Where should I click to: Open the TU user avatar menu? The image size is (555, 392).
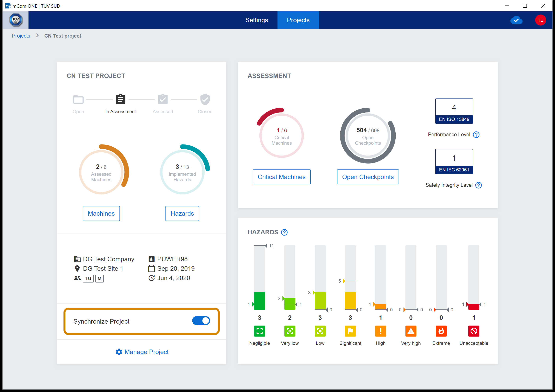tap(540, 20)
